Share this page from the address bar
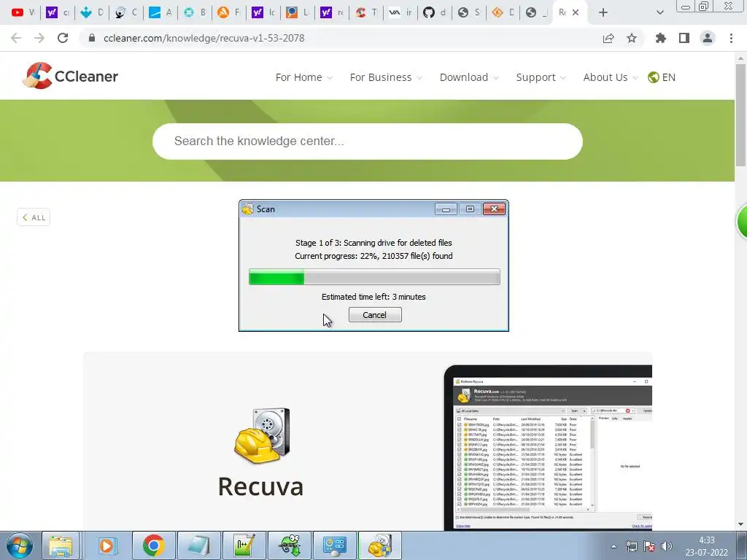The height and width of the screenshot is (560, 747). click(x=608, y=38)
